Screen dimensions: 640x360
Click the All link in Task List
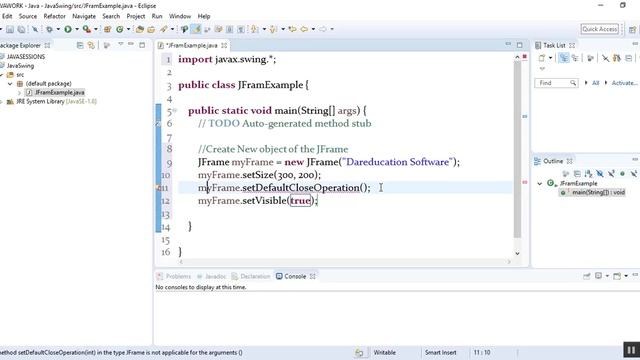pos(596,83)
